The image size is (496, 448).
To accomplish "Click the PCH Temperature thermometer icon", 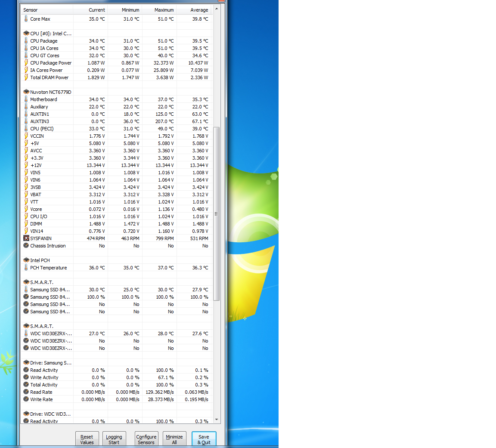I will click(26, 268).
